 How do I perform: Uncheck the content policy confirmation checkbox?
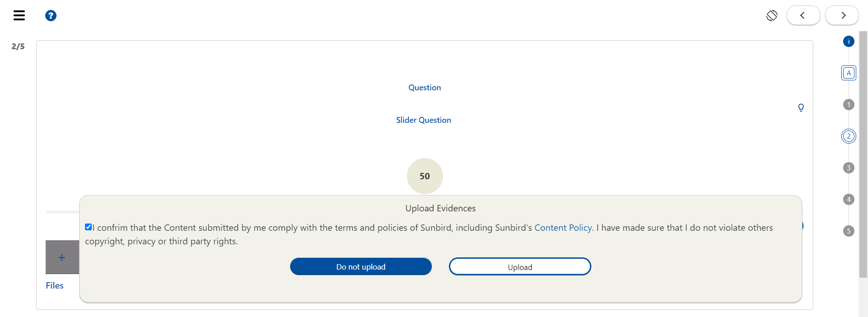89,227
